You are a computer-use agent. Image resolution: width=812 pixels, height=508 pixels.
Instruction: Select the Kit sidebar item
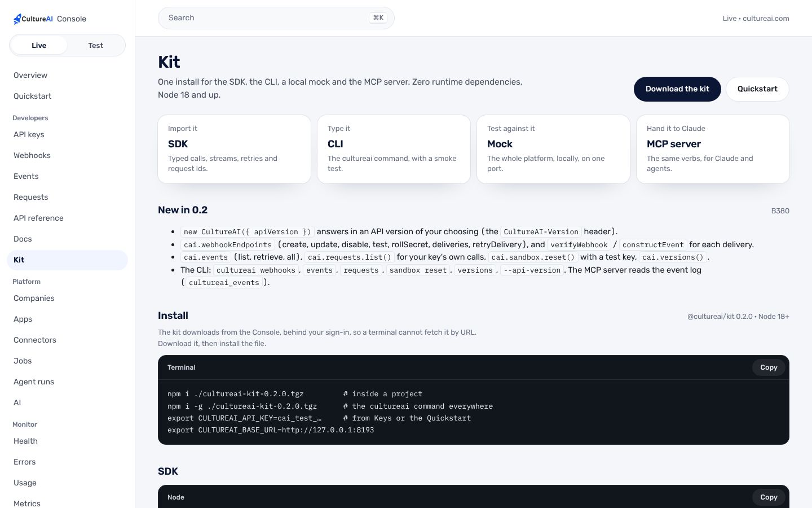[67, 260]
